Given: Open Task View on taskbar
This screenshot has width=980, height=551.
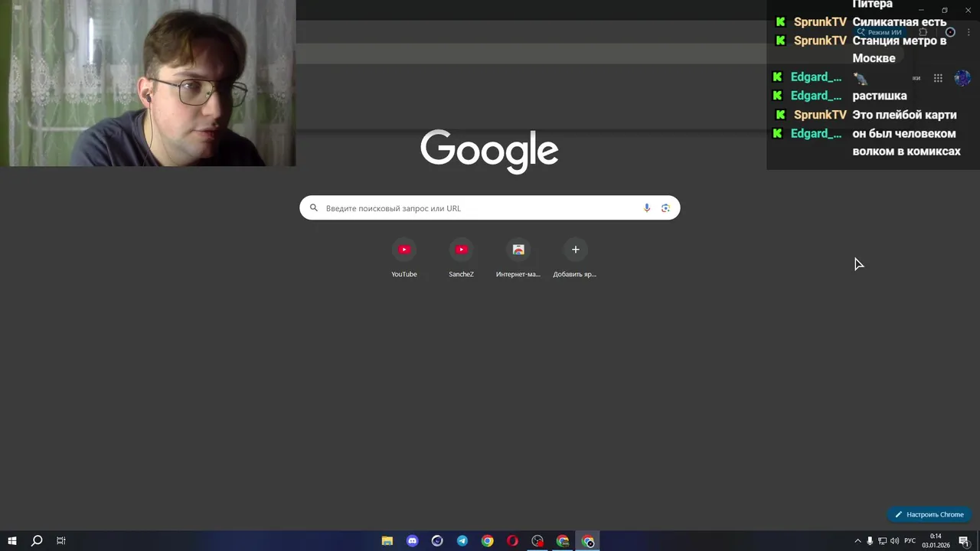Looking at the screenshot, I should 61,541.
